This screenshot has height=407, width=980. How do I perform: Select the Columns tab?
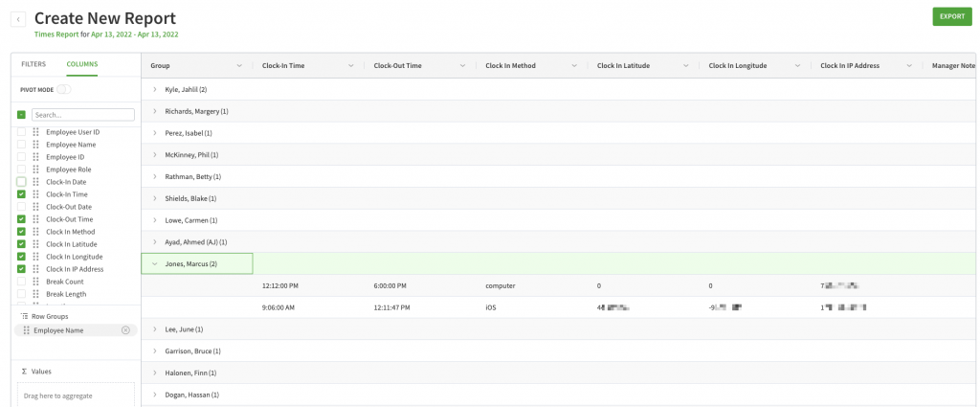[81, 64]
